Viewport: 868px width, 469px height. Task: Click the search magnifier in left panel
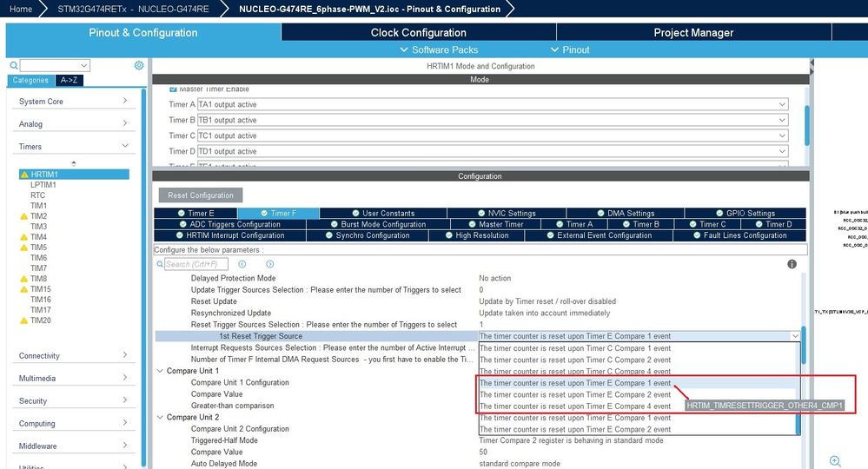coord(14,65)
